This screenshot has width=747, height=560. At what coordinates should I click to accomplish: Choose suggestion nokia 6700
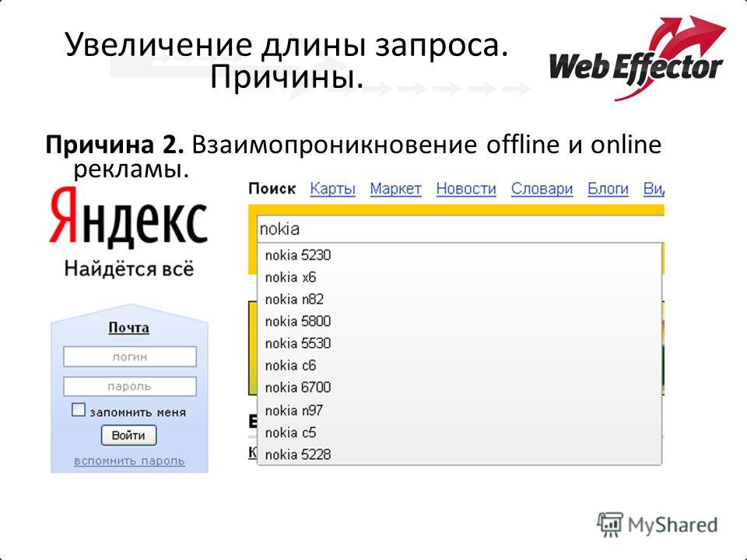(459, 387)
